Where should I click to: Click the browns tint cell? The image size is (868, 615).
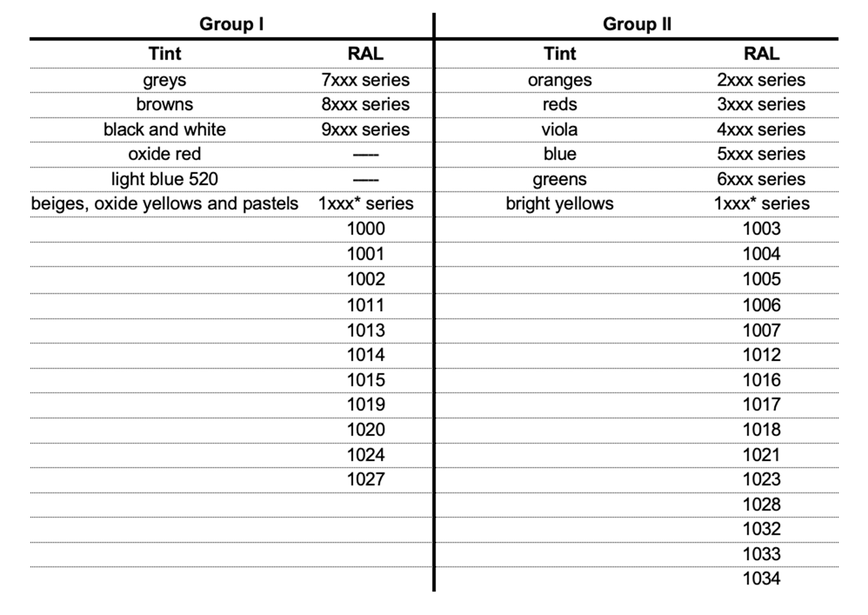[165, 104]
